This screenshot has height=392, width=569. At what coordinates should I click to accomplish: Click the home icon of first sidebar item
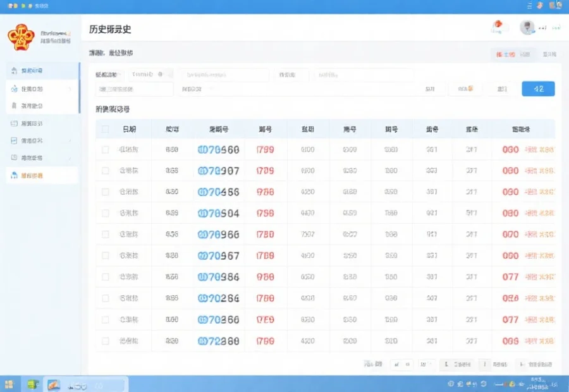(15, 70)
